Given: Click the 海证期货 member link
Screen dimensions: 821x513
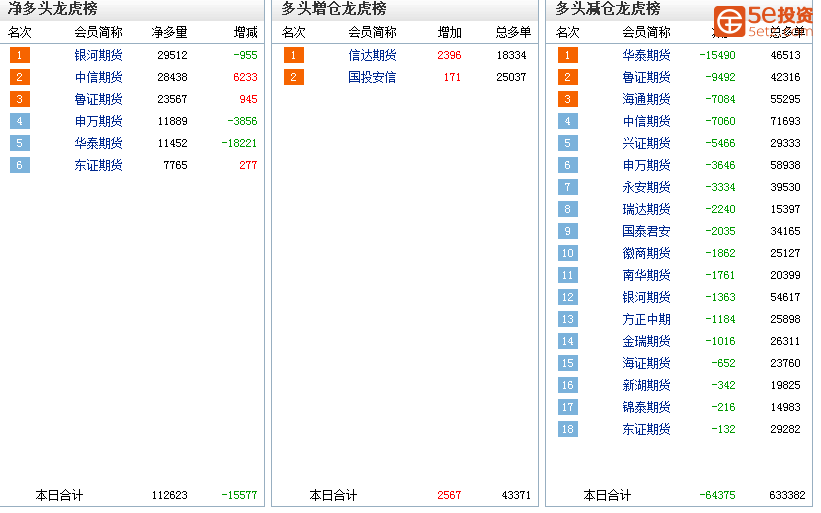Looking at the screenshot, I should pyautogui.click(x=646, y=363).
